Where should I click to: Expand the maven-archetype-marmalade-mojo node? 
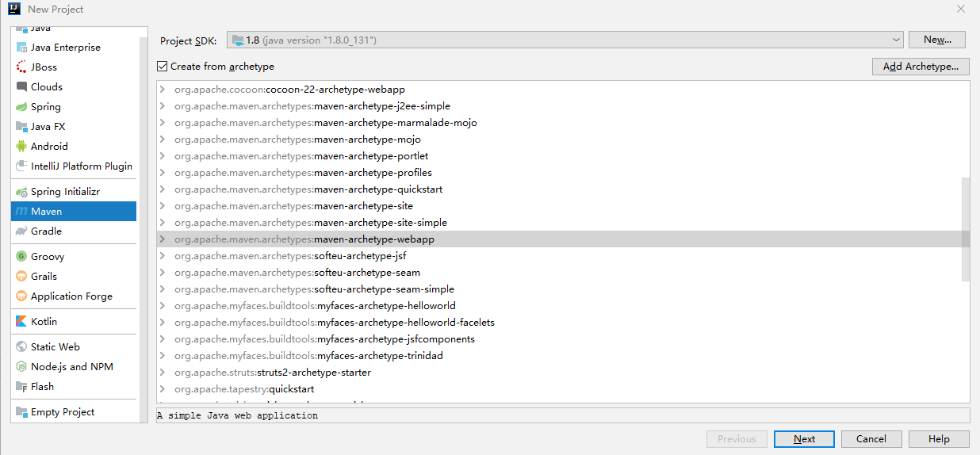[x=163, y=123]
